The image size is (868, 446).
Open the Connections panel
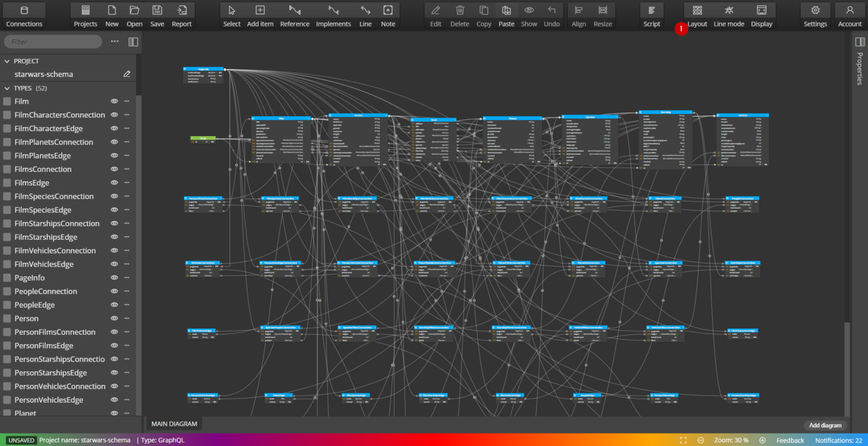[24, 16]
